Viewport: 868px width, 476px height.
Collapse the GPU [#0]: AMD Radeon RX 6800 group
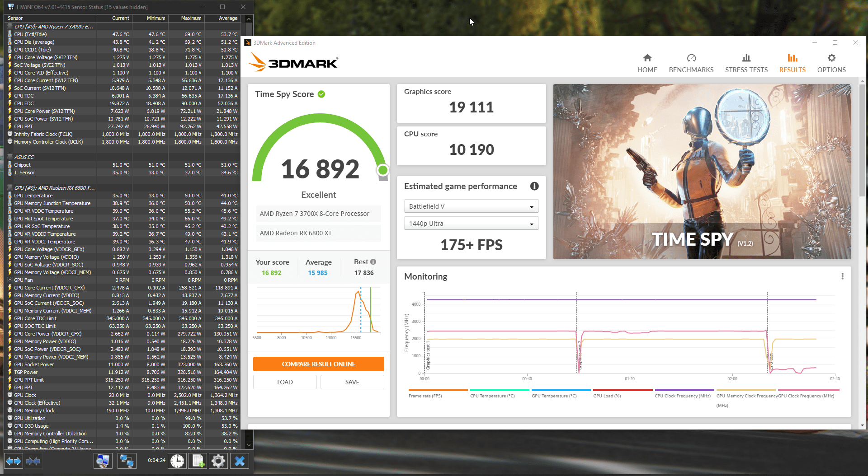coord(10,188)
